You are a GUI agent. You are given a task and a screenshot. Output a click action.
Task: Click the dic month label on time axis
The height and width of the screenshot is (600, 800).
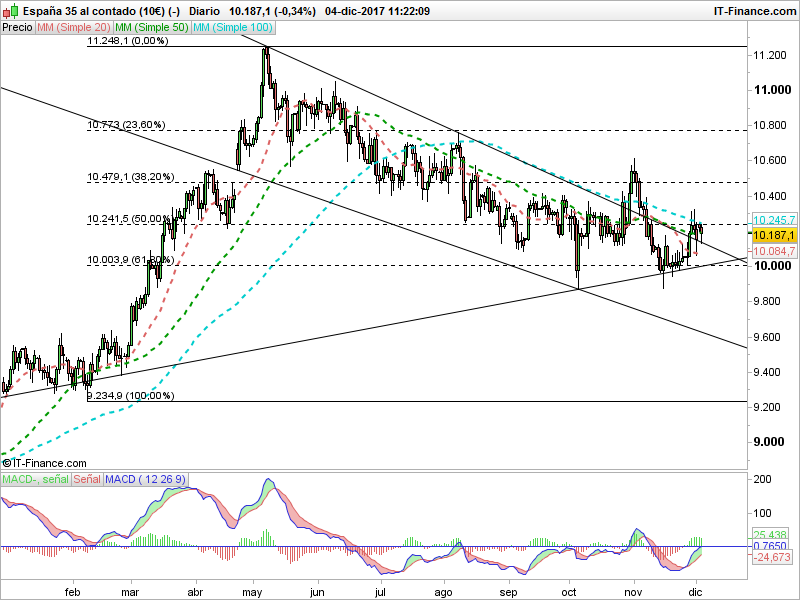[x=695, y=592]
